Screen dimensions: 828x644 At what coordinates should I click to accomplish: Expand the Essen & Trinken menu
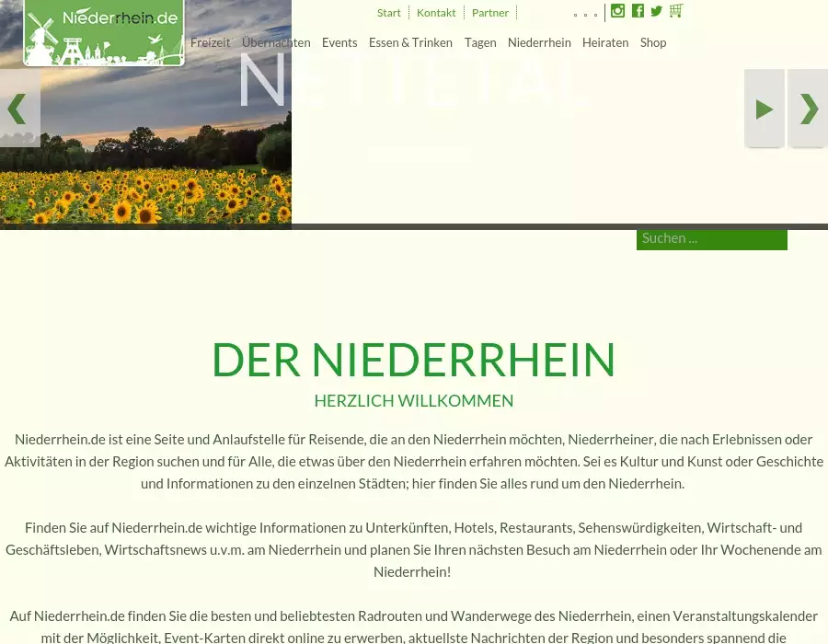410,42
